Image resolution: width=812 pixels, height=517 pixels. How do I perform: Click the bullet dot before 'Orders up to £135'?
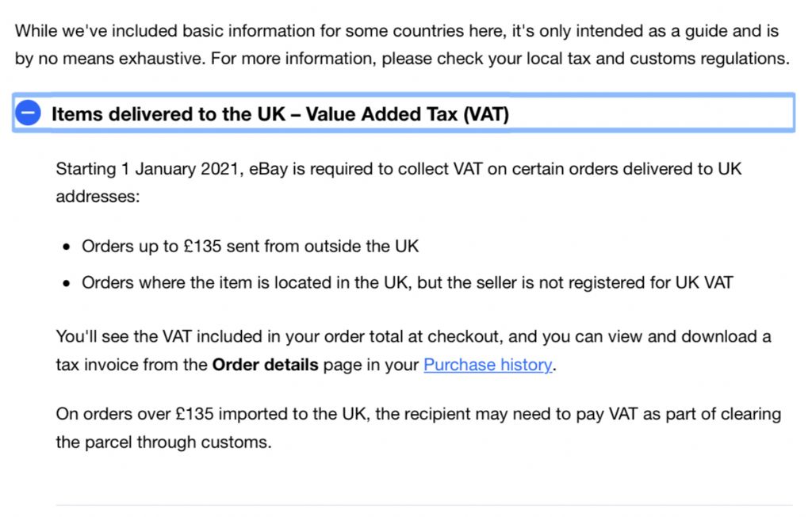[x=66, y=247]
